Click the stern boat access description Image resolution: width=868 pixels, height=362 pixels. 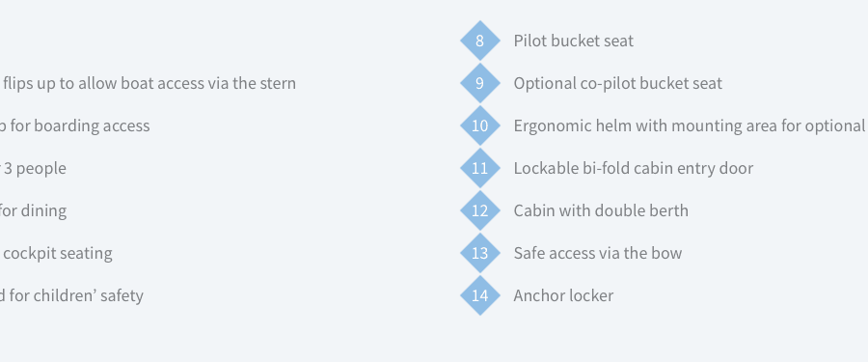pos(149,83)
